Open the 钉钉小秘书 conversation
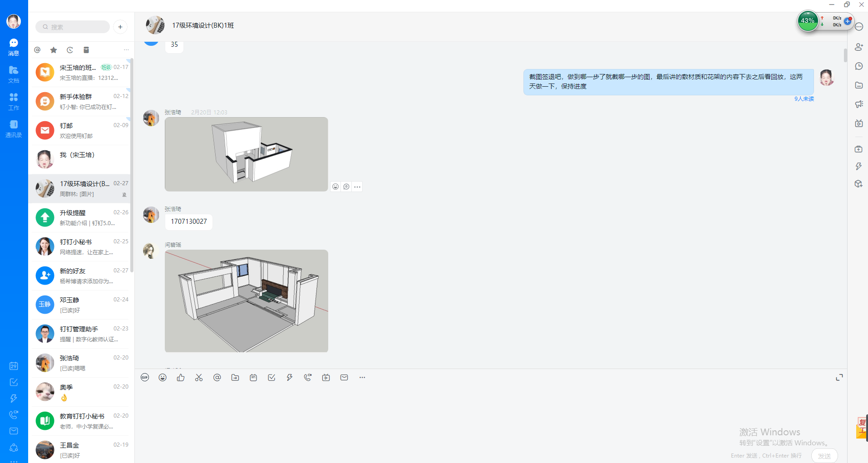The height and width of the screenshot is (463, 868). coord(79,246)
